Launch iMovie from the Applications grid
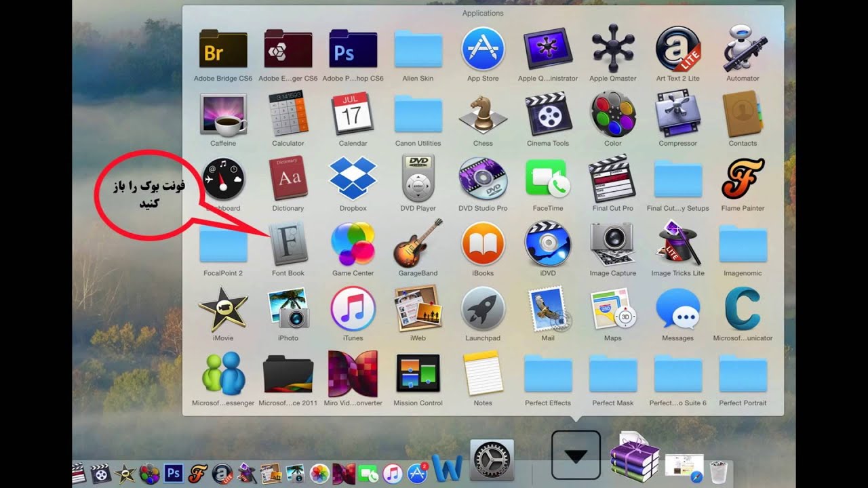868x488 pixels. coord(223,309)
